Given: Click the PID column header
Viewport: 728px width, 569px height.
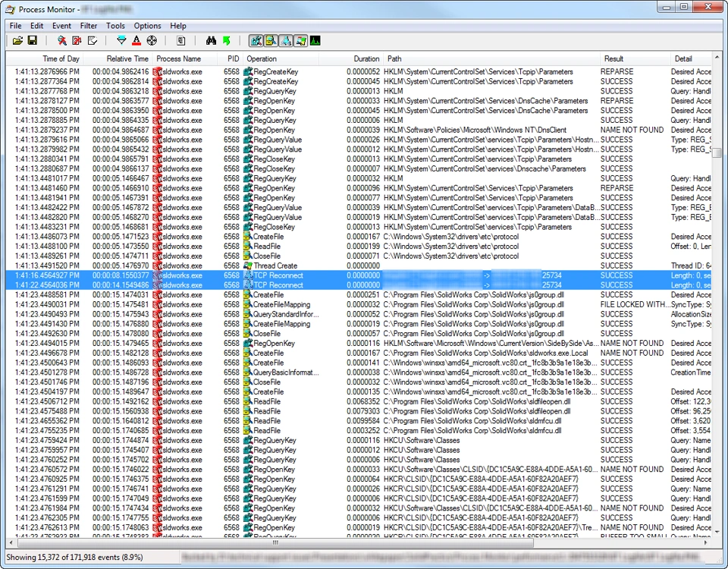Looking at the screenshot, I should (x=230, y=58).
